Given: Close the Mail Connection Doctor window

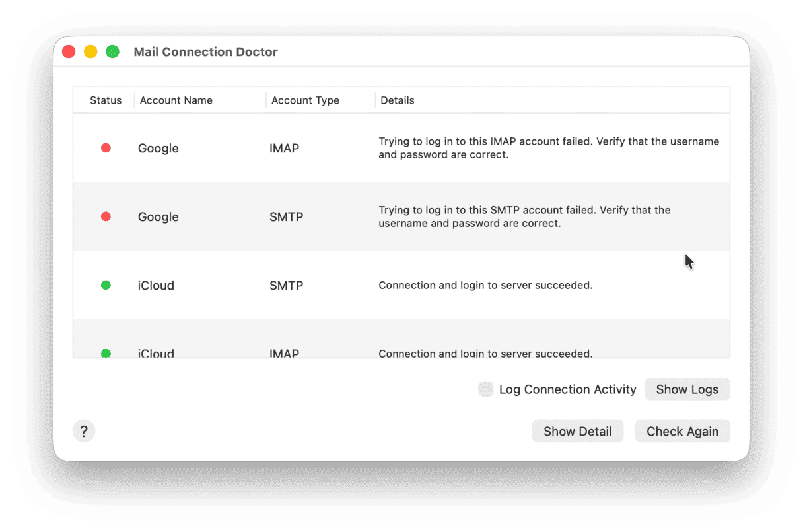Looking at the screenshot, I should pyautogui.click(x=69, y=51).
